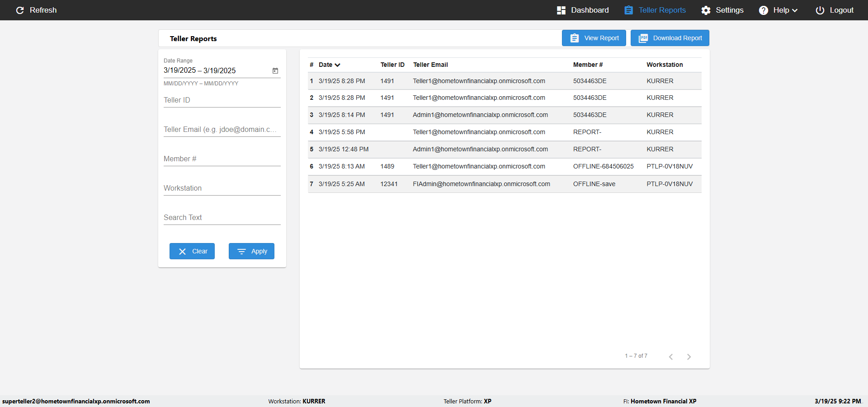The height and width of the screenshot is (407, 868).
Task: Click the Workstation column header
Action: click(665, 65)
